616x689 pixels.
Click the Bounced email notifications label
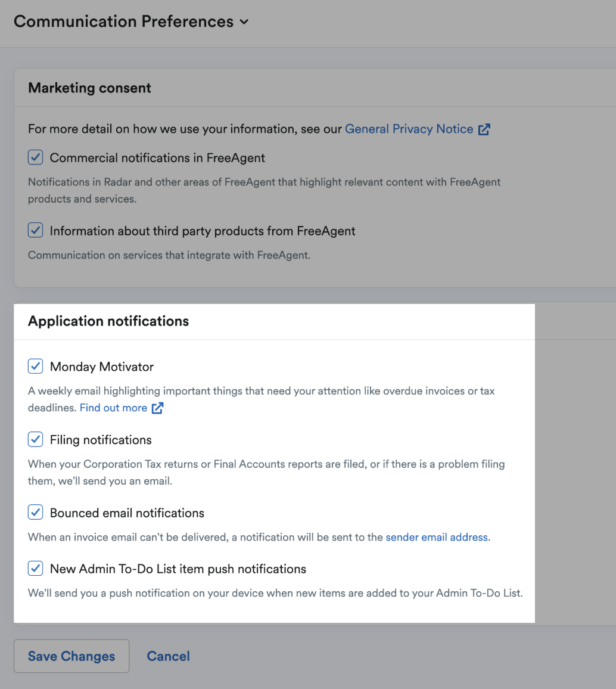127,513
